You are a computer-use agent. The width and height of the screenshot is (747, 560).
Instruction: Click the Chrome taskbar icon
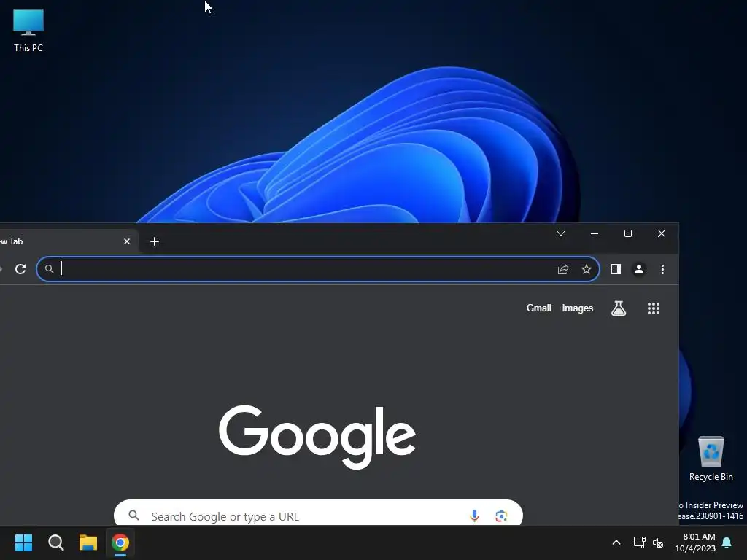click(x=120, y=542)
